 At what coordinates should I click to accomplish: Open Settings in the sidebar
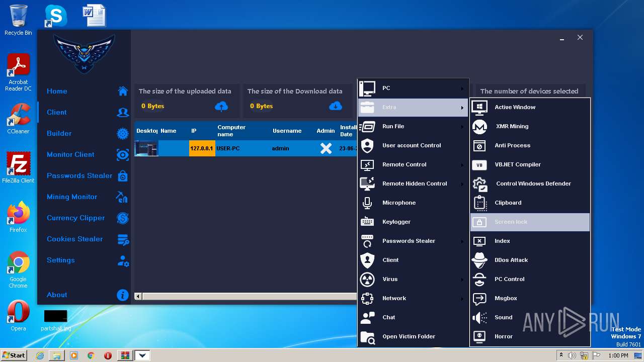60,260
